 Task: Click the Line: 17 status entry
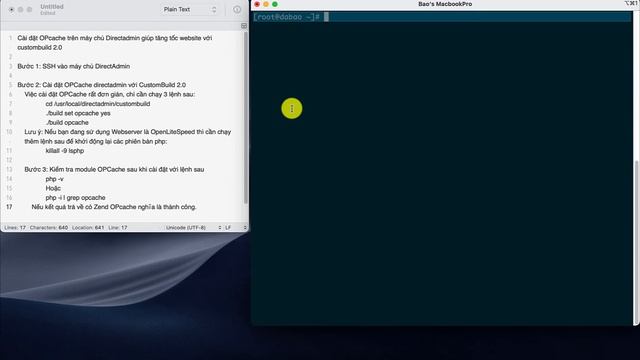coord(118,227)
